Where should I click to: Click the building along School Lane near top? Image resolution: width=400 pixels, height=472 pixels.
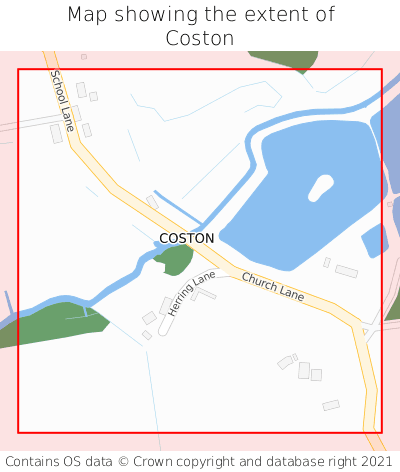tap(81, 90)
